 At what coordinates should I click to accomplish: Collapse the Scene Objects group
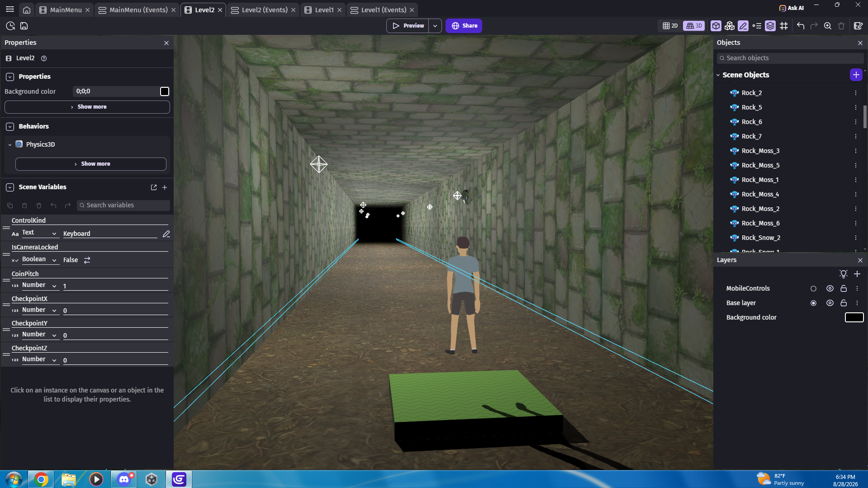coord(718,75)
